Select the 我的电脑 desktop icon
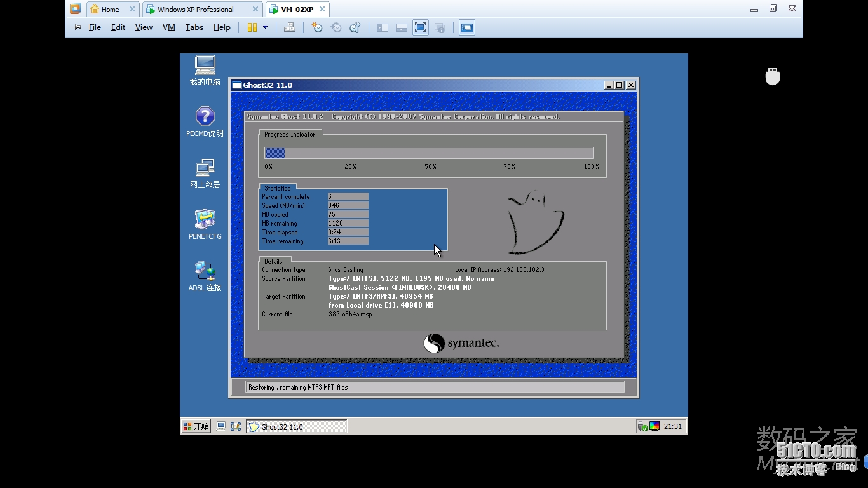The width and height of the screenshot is (868, 488). point(205,71)
